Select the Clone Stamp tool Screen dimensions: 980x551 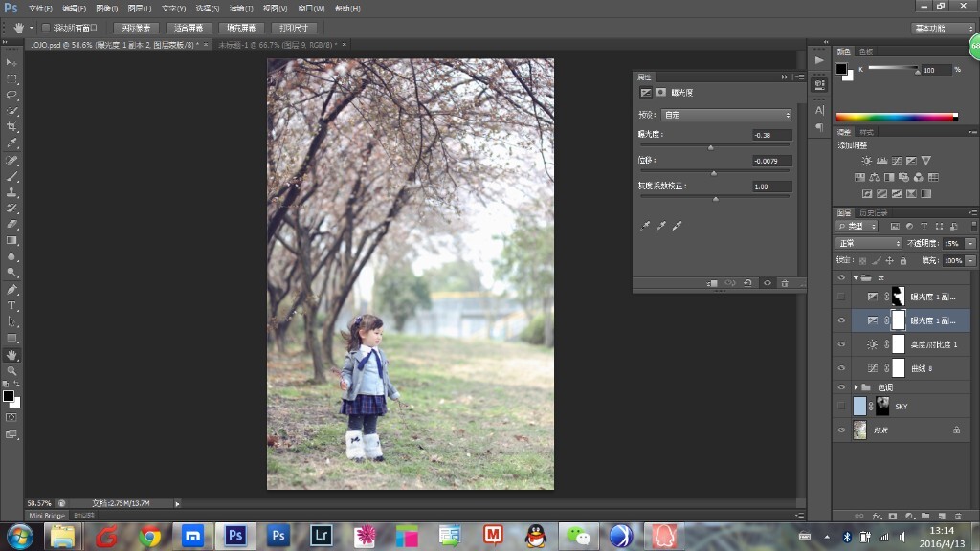[x=11, y=192]
